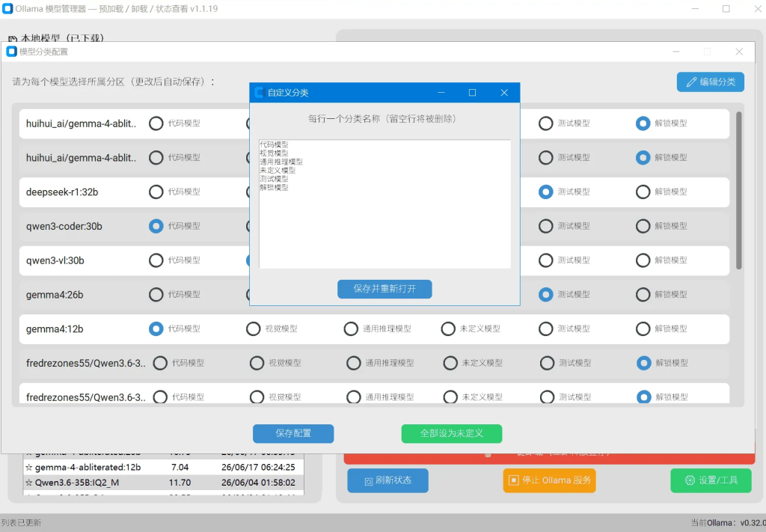Click the deepseek-r1:32b model name label
766x532 pixels.
pos(62,192)
